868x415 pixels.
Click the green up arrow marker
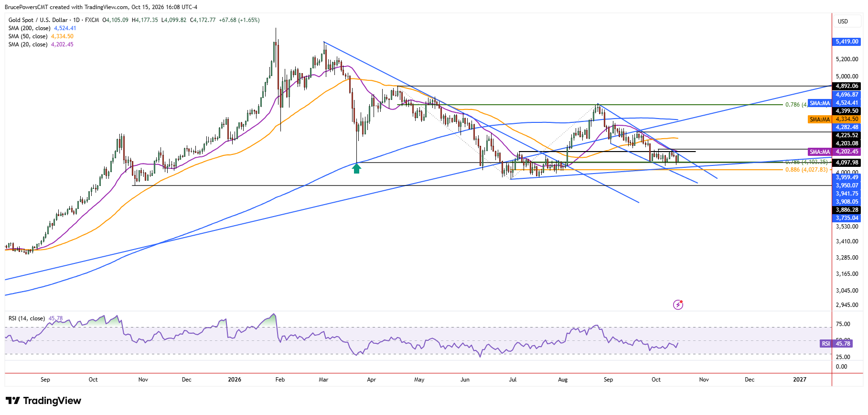pyautogui.click(x=356, y=168)
